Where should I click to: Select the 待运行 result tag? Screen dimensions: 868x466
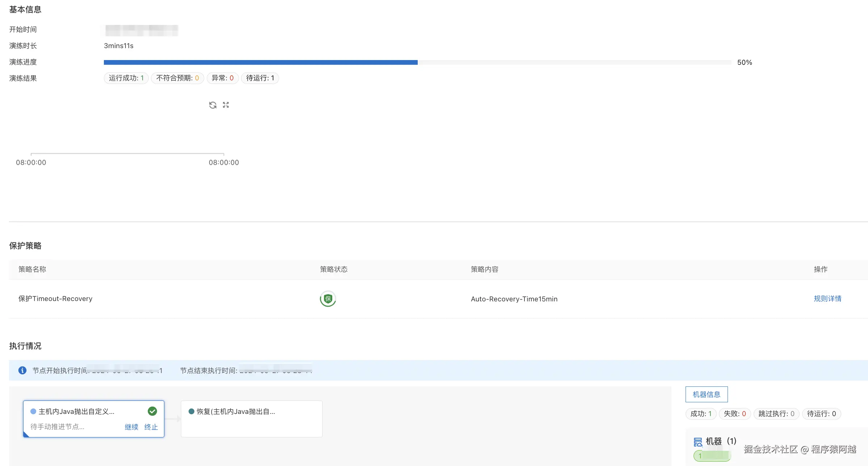[260, 78]
